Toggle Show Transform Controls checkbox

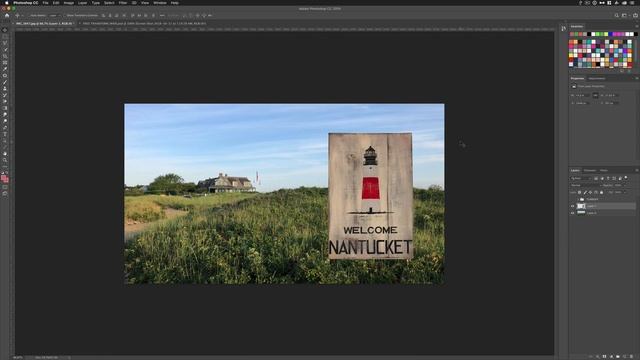[64, 16]
